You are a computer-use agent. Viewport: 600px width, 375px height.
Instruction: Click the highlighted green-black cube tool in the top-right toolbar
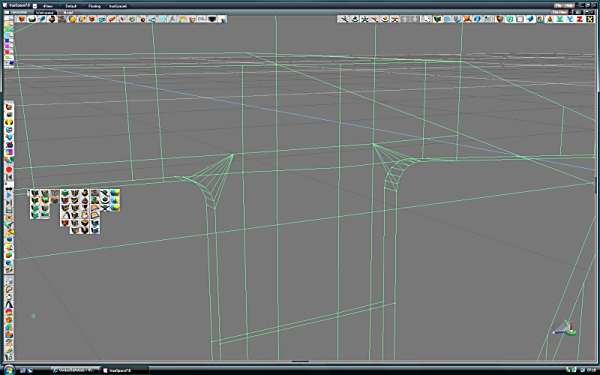pos(438,19)
